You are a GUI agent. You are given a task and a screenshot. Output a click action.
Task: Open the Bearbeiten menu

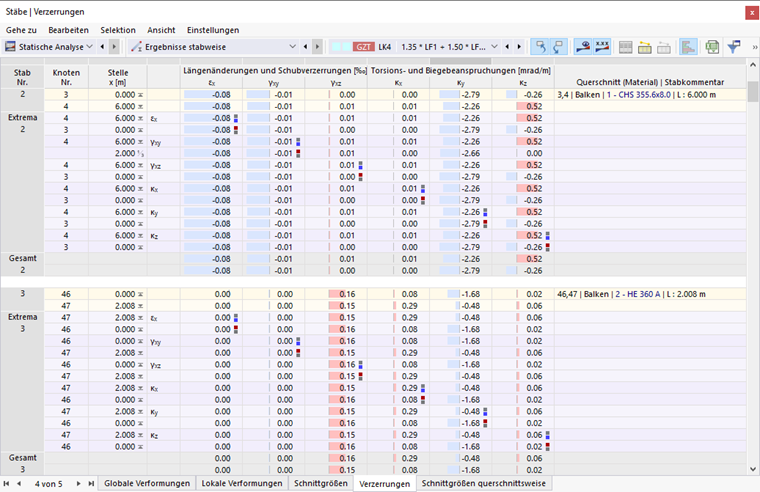click(68, 30)
